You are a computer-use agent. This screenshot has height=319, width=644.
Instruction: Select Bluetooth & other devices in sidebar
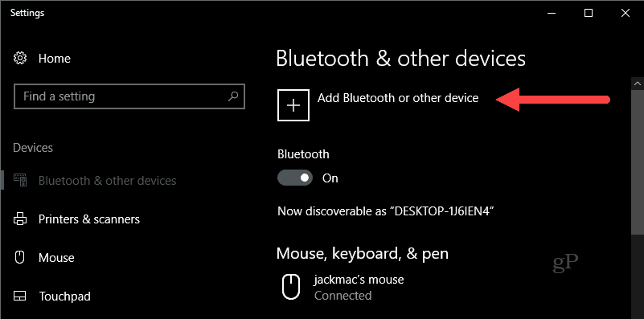(x=107, y=181)
